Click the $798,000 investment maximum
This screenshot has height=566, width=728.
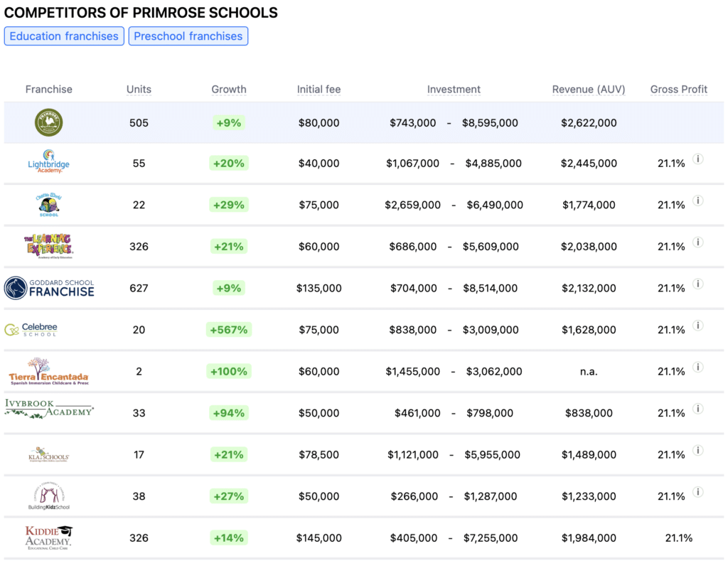(x=490, y=413)
